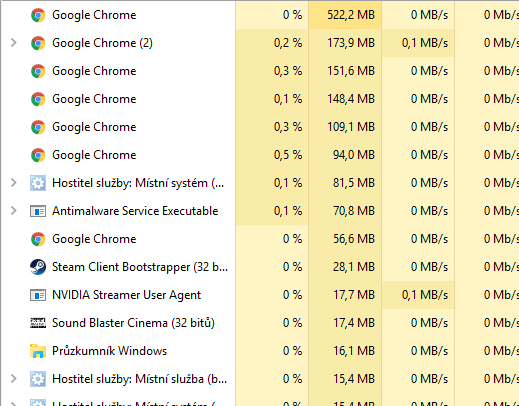Click 0,1 MB/s disk value for NVIDIA Streamer
This screenshot has width=519, height=406.
tap(425, 295)
